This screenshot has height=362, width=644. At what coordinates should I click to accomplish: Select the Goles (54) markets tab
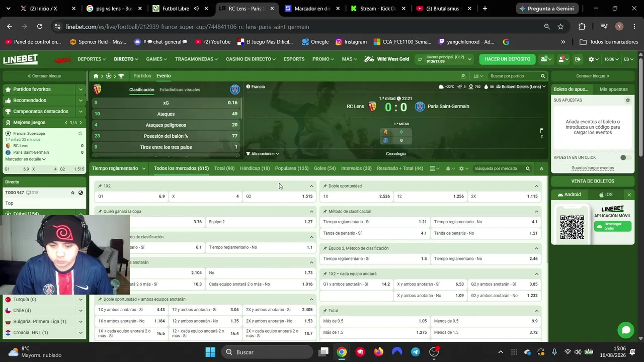pyautogui.click(x=325, y=168)
